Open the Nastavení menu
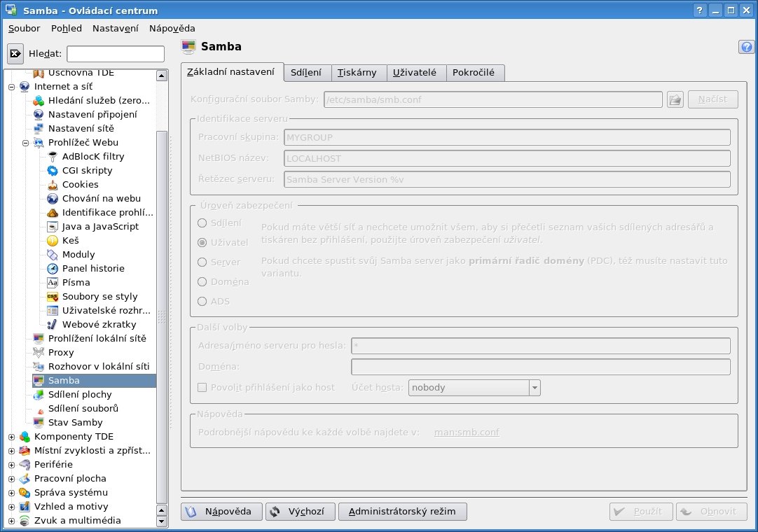The width and height of the screenshot is (758, 532). [x=115, y=29]
